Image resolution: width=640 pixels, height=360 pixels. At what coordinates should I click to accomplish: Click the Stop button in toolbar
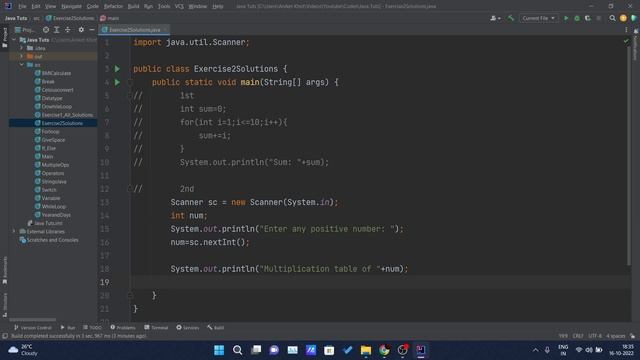(x=599, y=18)
